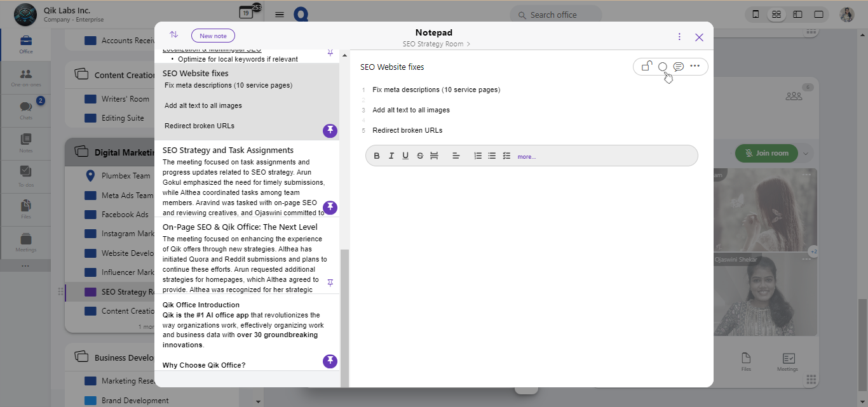Open the SEO Strategy and Task Assignments note
The image size is (868, 407).
[228, 150]
